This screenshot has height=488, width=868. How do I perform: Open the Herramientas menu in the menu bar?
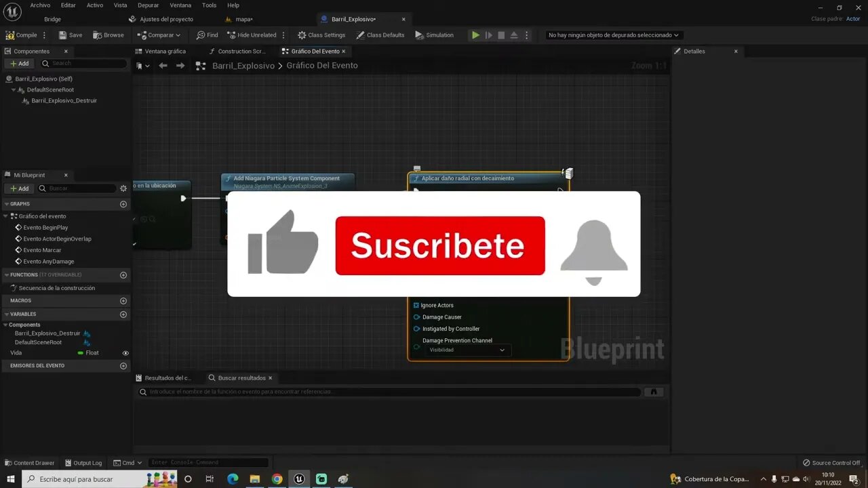pyautogui.click(x=209, y=5)
